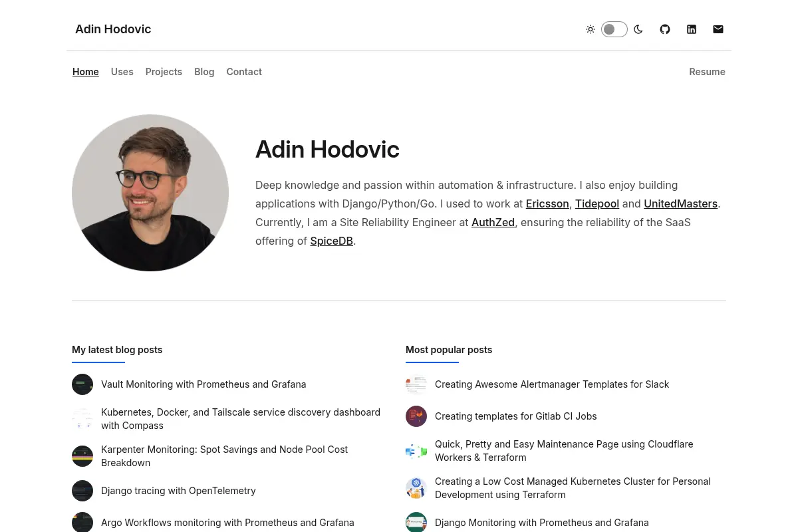Image resolution: width=798 pixels, height=532 pixels.
Task: Open the LinkedIn profile icon
Action: click(x=692, y=29)
